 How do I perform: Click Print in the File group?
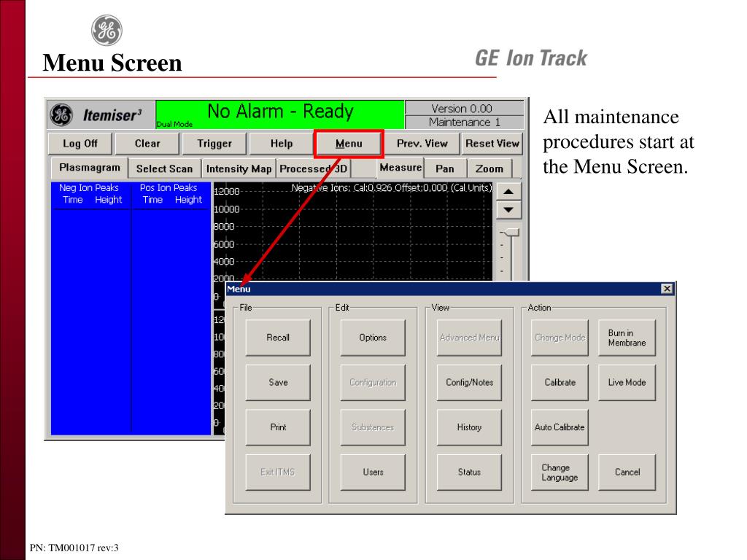(x=278, y=427)
